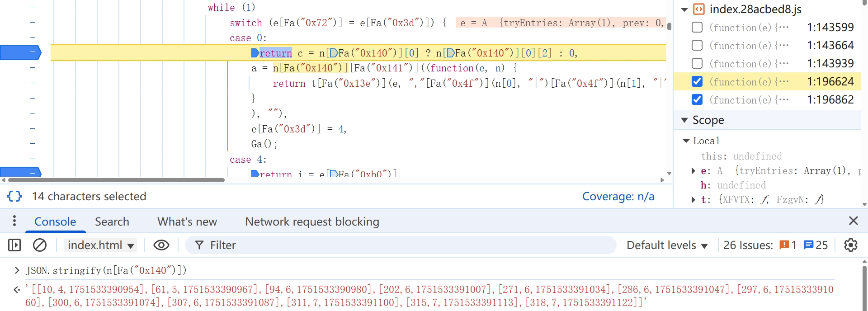Collapse the Local scope group
This screenshot has height=311, width=868.
pyautogui.click(x=686, y=141)
